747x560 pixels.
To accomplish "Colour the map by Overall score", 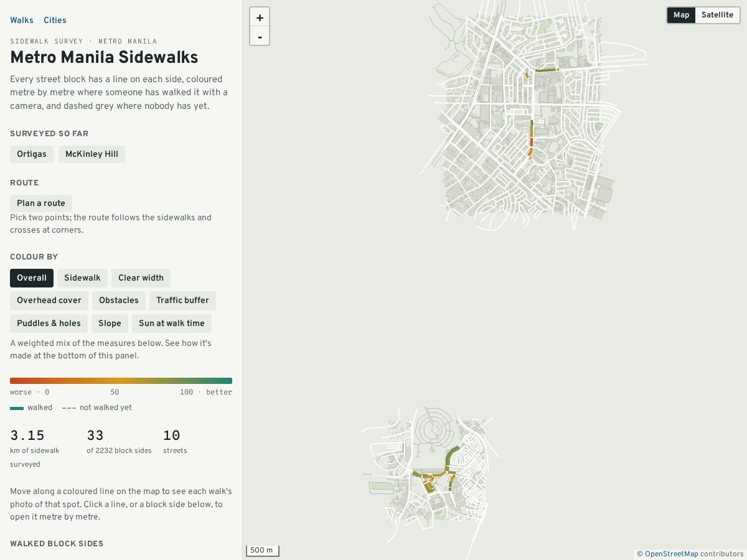I will pyautogui.click(x=32, y=278).
